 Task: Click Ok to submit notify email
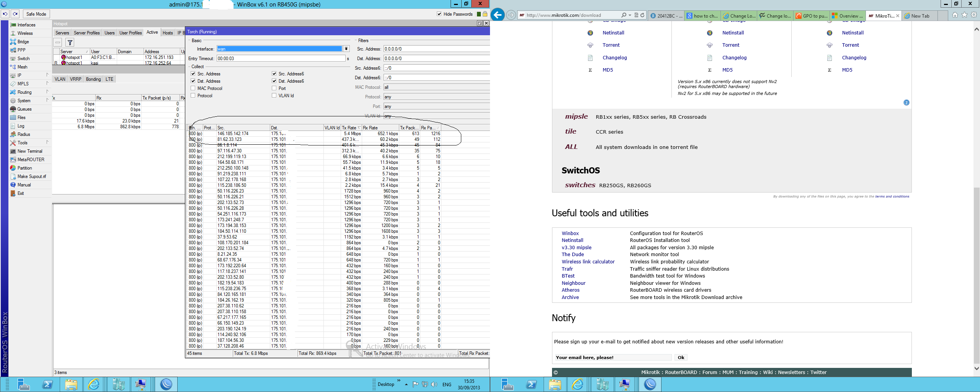tap(681, 358)
